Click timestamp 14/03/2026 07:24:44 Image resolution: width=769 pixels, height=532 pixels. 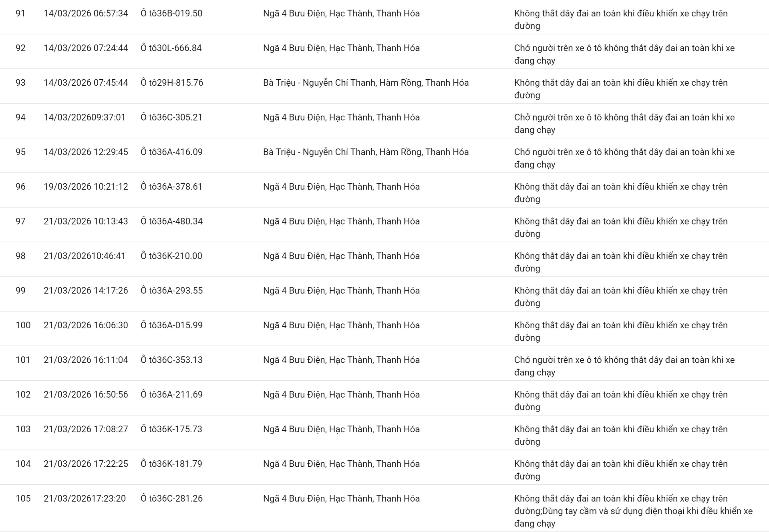pyautogui.click(x=86, y=48)
